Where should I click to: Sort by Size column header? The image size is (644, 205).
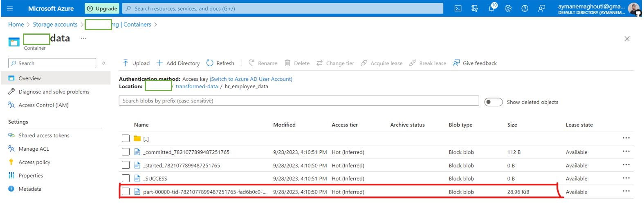pyautogui.click(x=512, y=125)
